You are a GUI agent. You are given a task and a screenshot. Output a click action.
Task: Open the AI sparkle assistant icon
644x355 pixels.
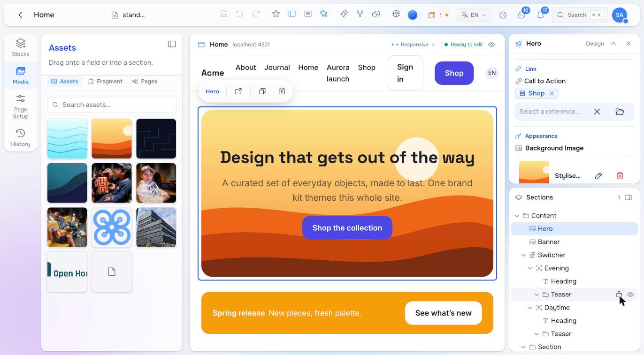[x=344, y=14]
